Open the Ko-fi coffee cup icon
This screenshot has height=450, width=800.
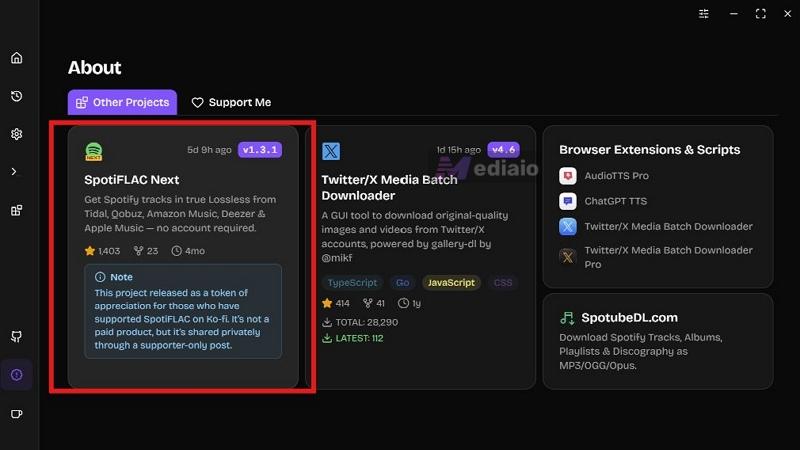(16, 414)
